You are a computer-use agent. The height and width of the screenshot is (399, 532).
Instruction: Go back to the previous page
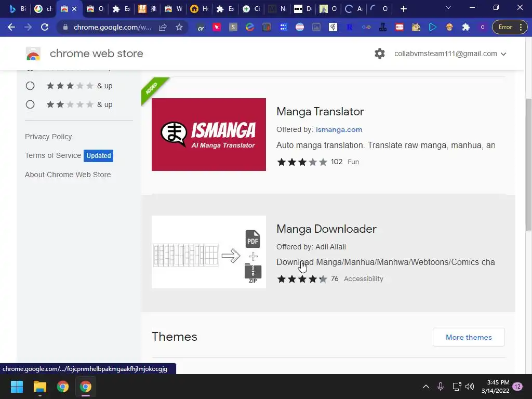[x=11, y=27]
